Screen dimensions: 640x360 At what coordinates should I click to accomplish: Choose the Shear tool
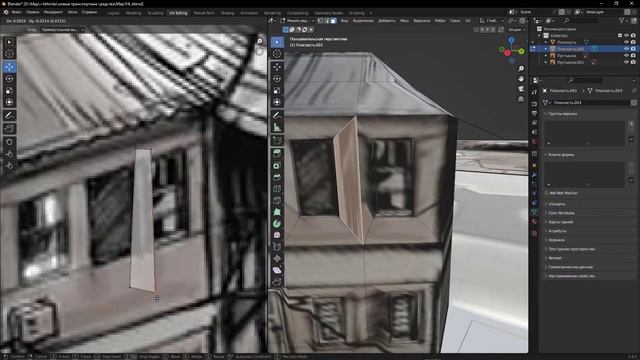click(277, 270)
